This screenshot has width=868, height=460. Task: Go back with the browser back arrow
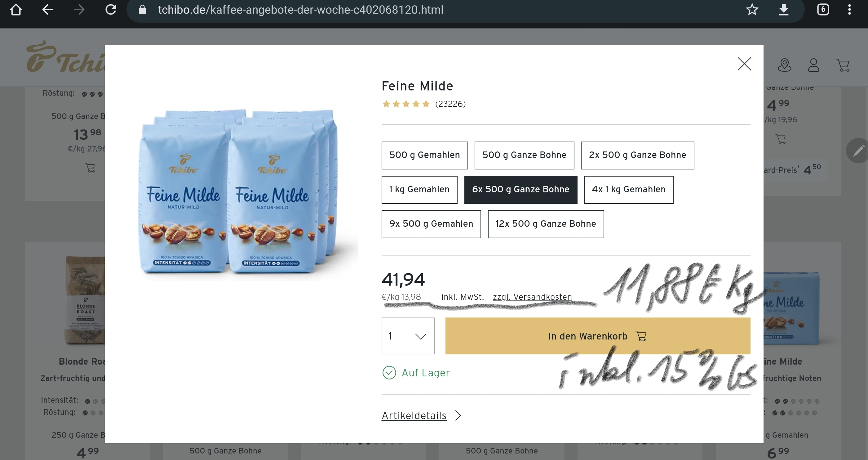[x=47, y=10]
